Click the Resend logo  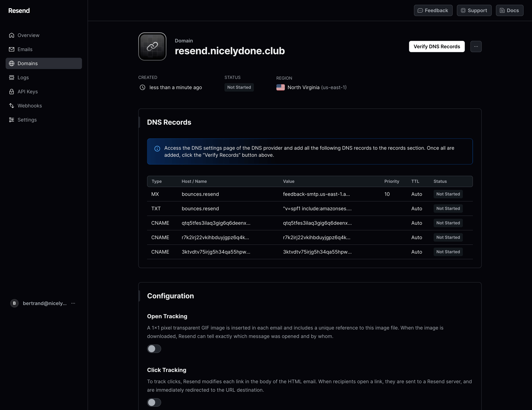coord(19,11)
